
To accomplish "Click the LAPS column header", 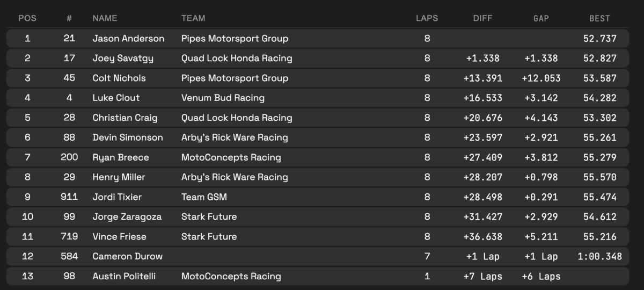I will (x=427, y=18).
